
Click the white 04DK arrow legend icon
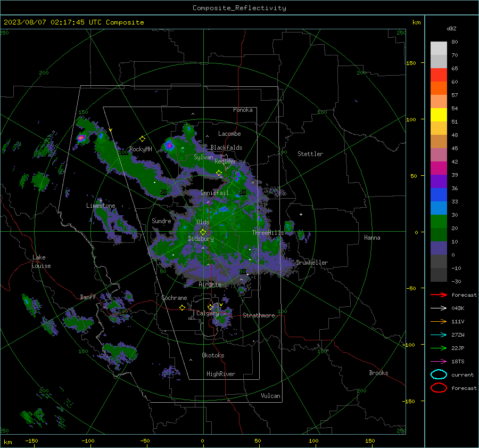(x=439, y=308)
